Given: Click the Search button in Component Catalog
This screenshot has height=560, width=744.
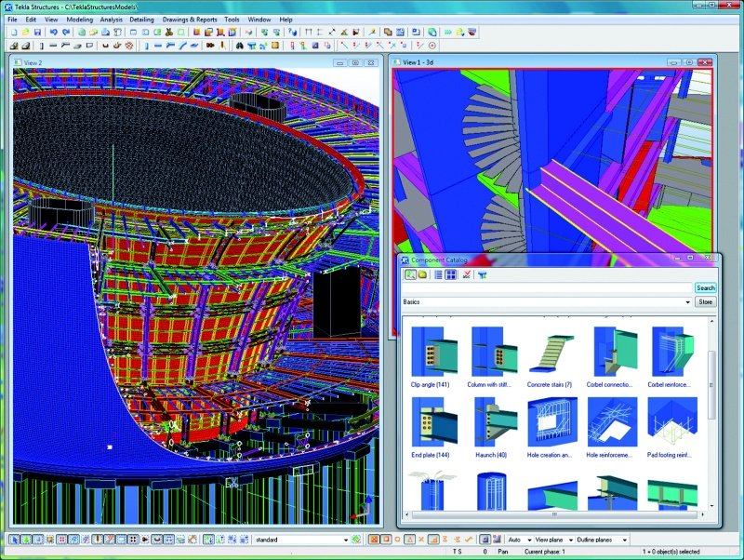Looking at the screenshot, I should [x=706, y=287].
